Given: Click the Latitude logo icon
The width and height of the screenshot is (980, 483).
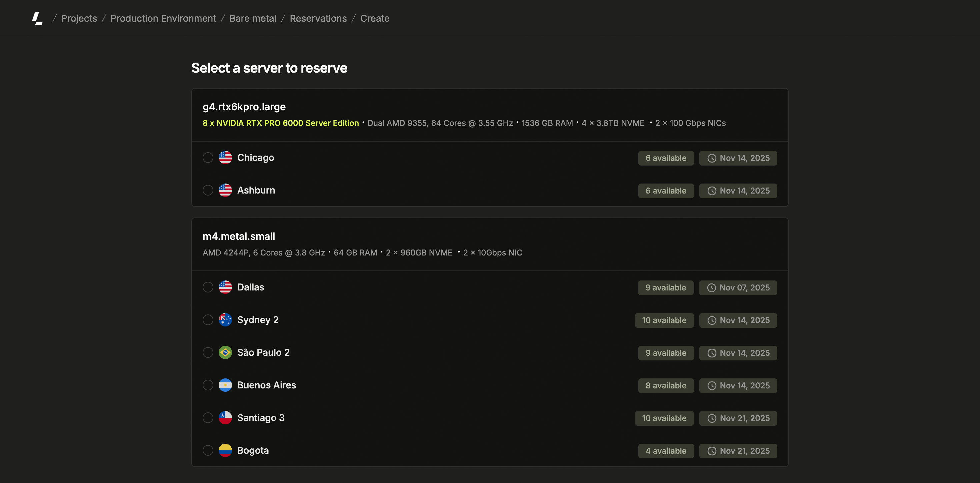Looking at the screenshot, I should coord(37,18).
